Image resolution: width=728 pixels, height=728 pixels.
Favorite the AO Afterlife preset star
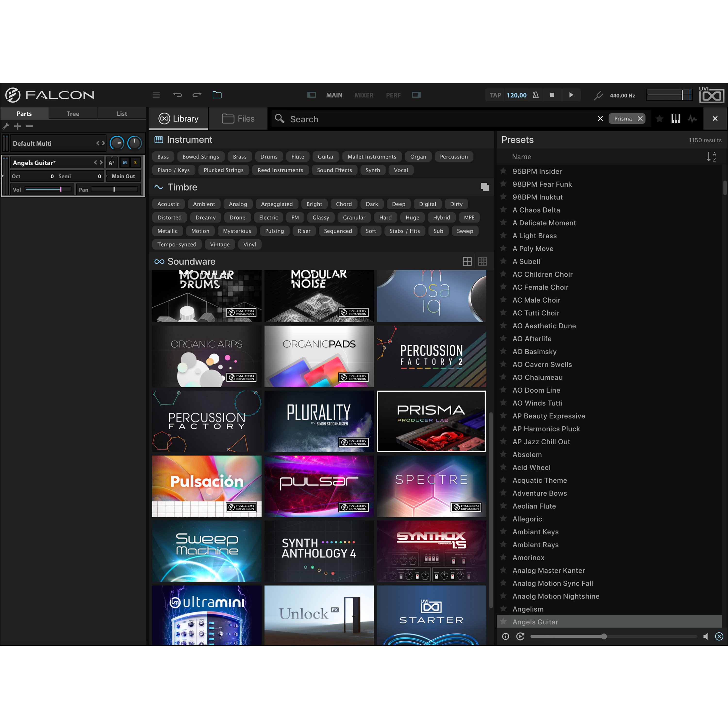503,338
